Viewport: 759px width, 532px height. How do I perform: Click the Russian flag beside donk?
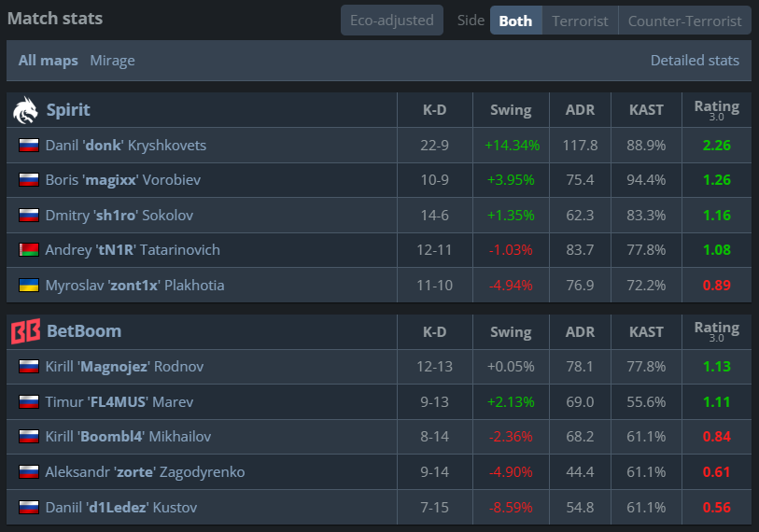(29, 146)
